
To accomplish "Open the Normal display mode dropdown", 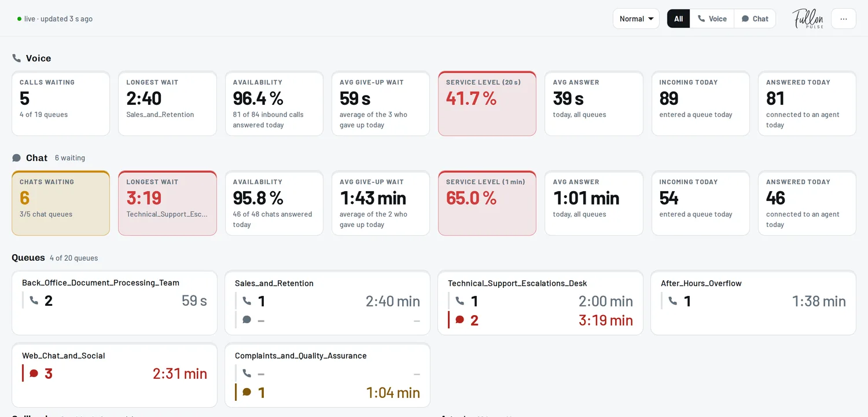I will 636,19.
